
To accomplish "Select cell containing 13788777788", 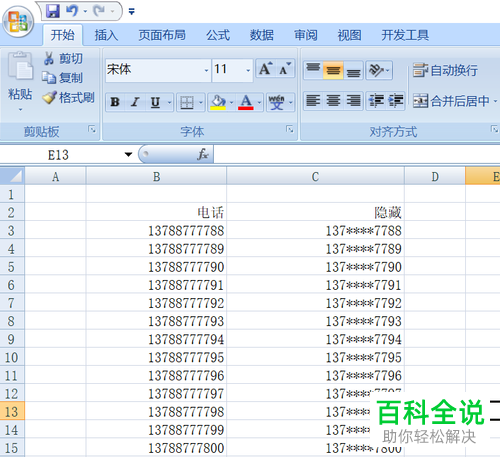I will [156, 230].
